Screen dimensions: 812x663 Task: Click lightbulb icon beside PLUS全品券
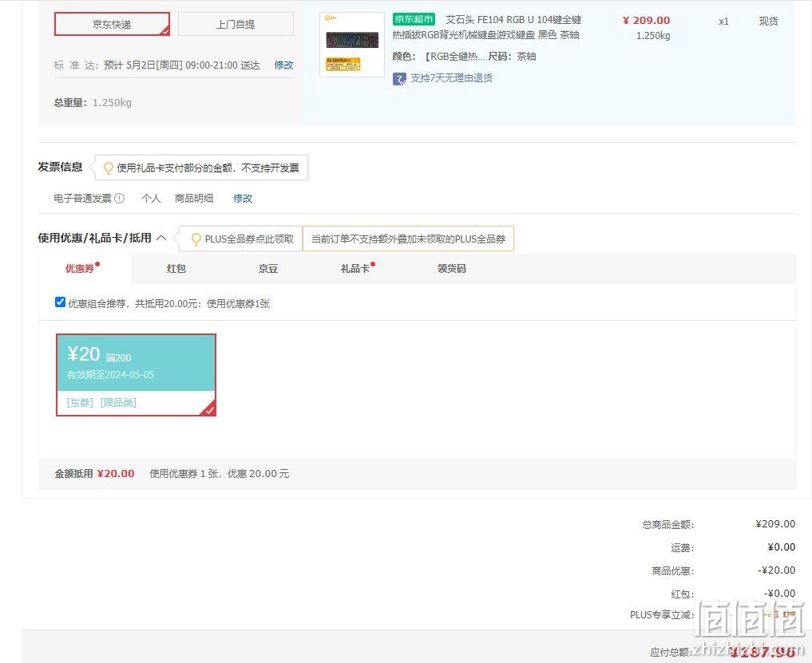[x=196, y=239]
